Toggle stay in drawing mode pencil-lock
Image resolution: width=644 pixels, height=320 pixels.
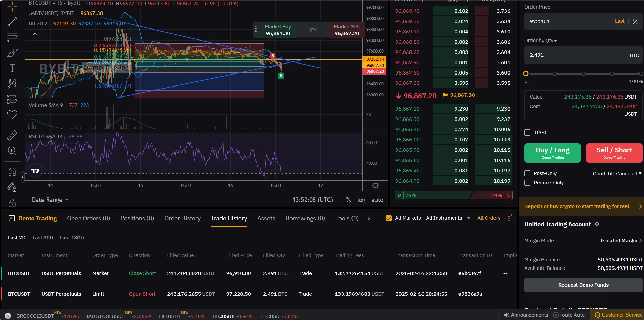click(x=12, y=187)
